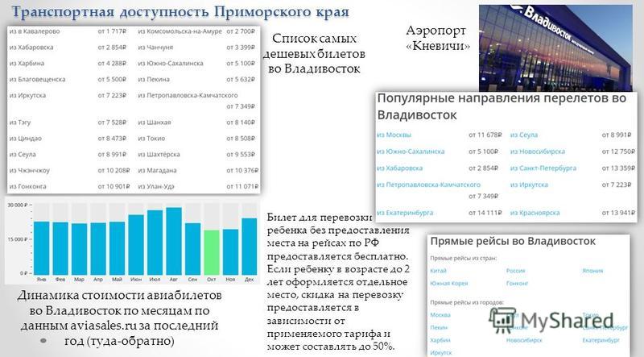Click 'из Комсомольска-на-Амуре' in cheapest tickets list

[180, 31]
